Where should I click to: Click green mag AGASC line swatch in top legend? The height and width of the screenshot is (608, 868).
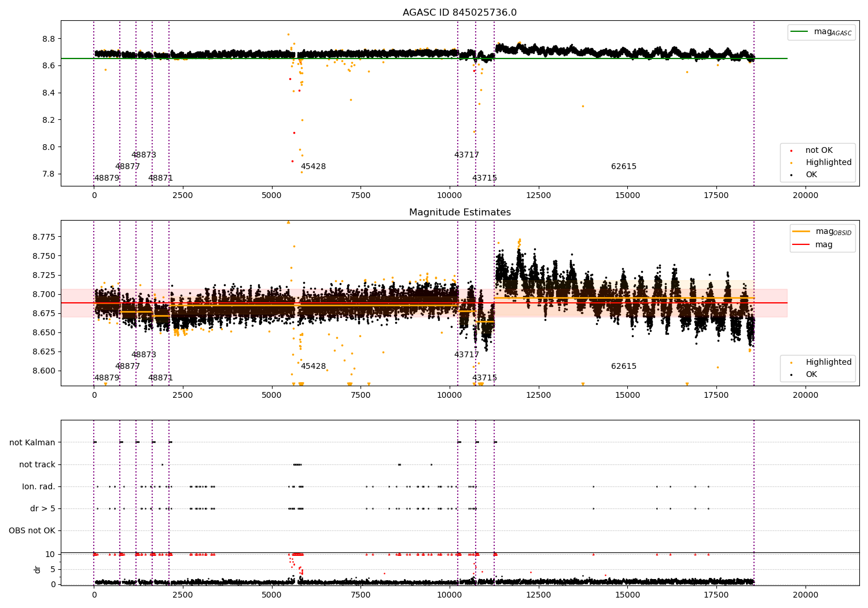tap(800, 32)
